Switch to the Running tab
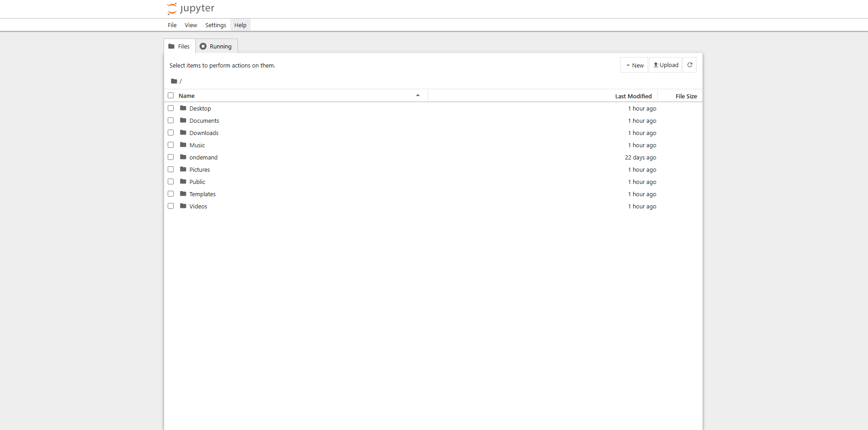 point(216,46)
